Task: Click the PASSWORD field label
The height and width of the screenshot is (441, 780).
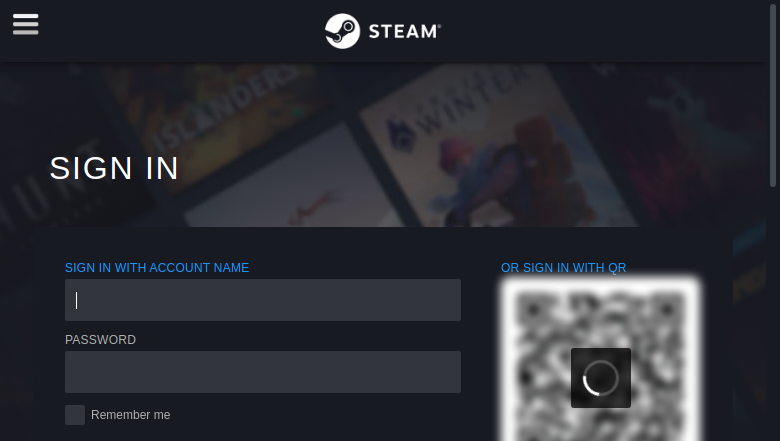Action: (x=100, y=340)
